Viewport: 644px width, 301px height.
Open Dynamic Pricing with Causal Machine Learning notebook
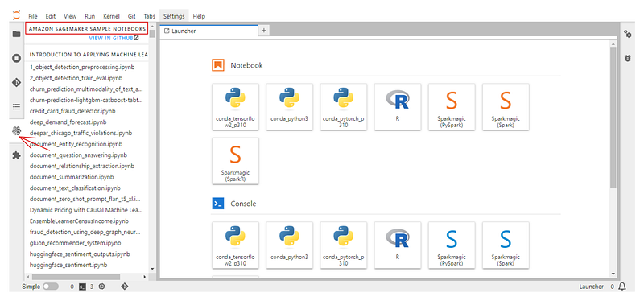click(x=86, y=211)
